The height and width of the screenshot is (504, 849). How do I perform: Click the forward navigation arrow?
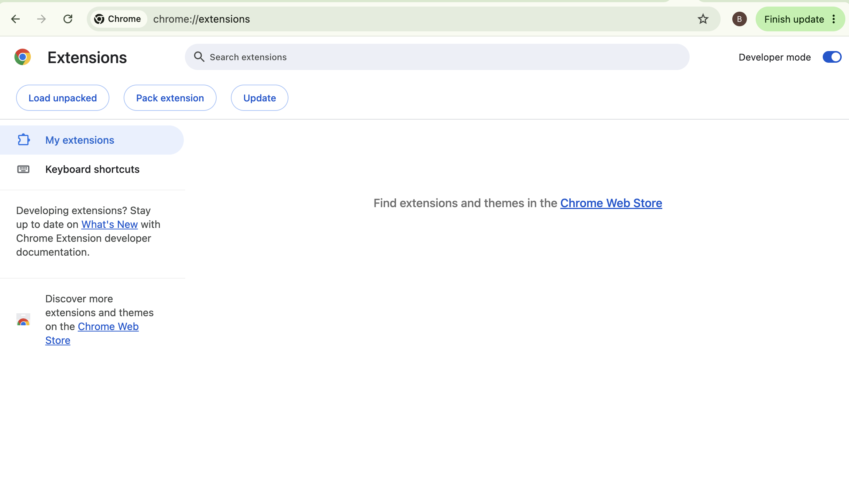[x=42, y=19]
